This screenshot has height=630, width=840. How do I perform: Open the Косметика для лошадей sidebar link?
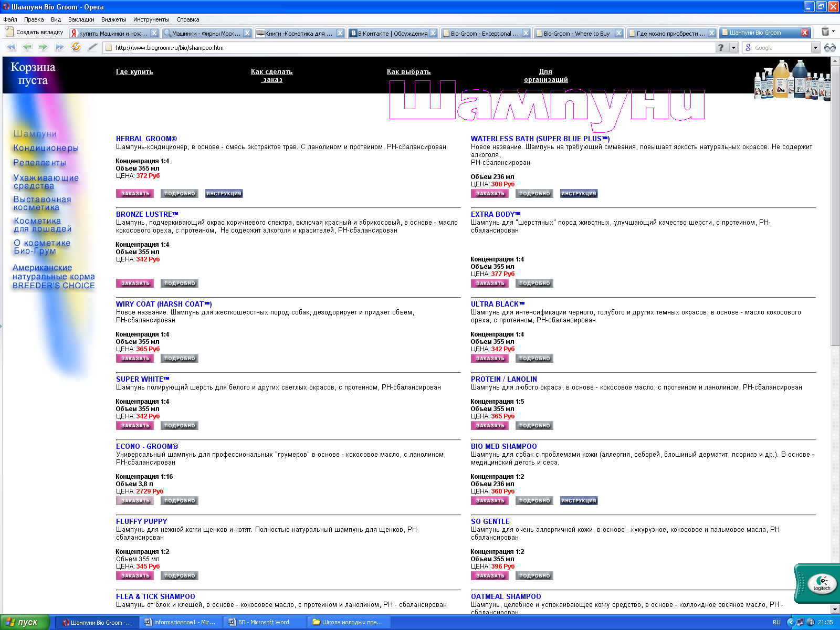click(43, 225)
